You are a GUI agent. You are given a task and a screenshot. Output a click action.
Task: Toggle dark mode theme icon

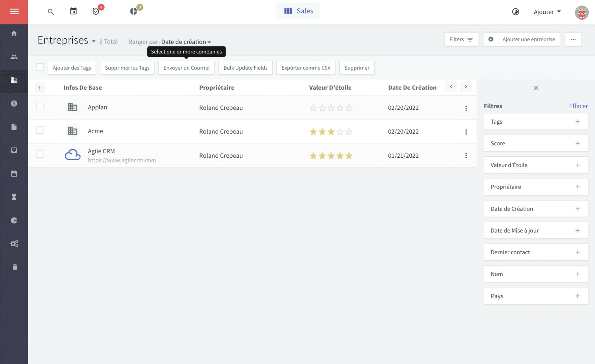(515, 12)
